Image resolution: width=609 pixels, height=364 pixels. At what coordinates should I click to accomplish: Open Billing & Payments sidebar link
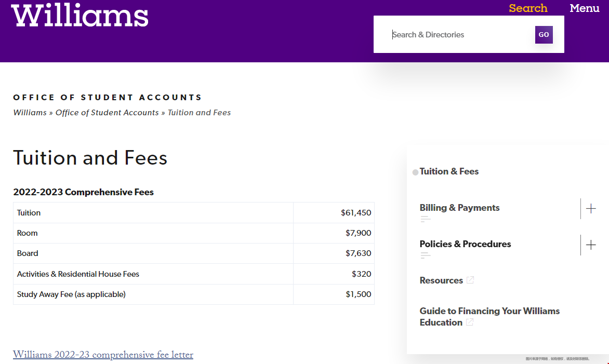[x=459, y=208]
